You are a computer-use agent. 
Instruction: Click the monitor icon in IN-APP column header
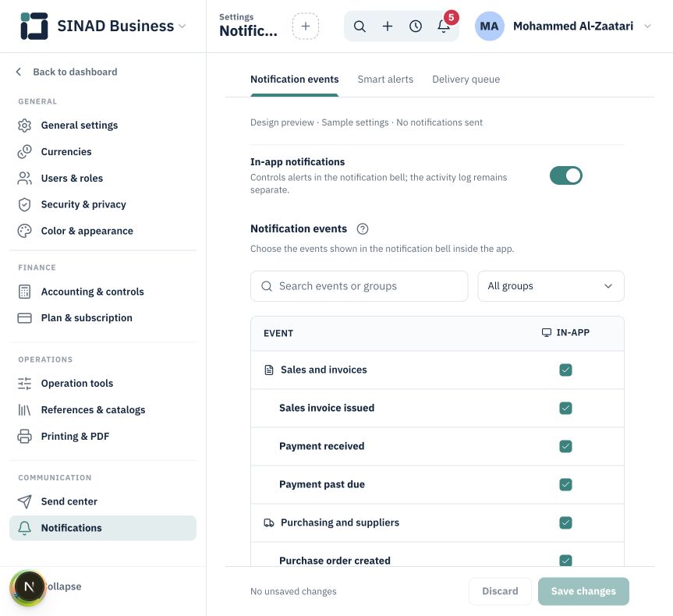547,333
